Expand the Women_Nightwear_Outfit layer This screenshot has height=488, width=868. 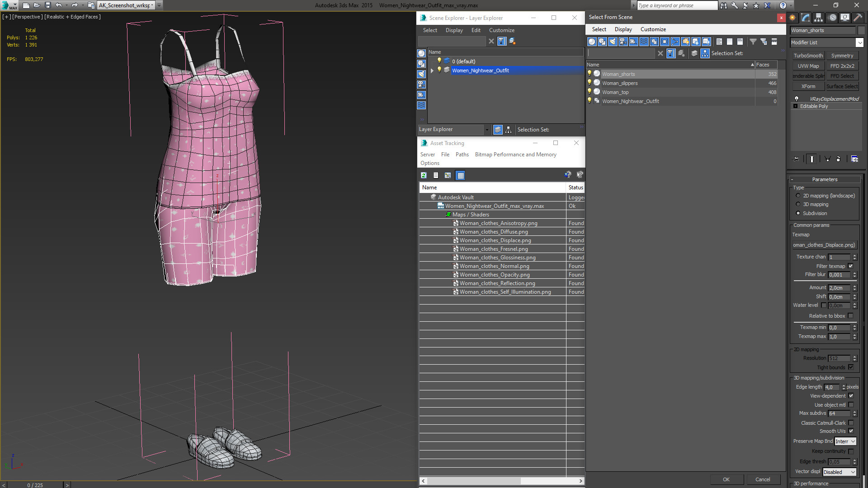432,70
